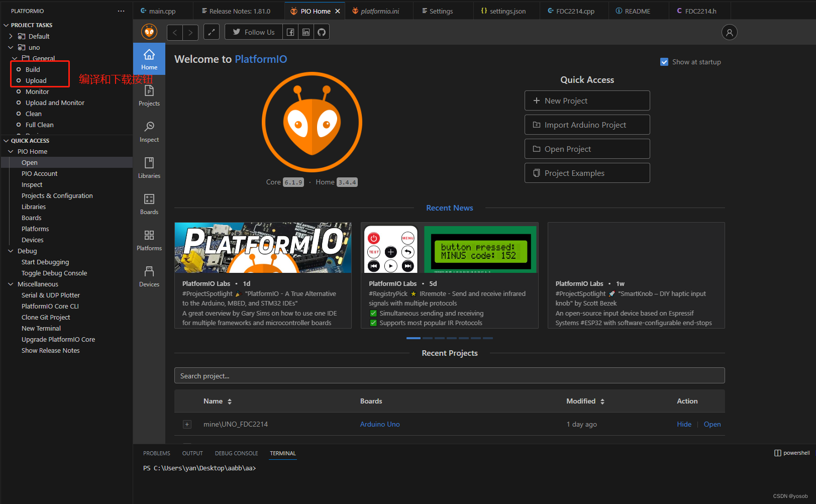This screenshot has width=816, height=504.
Task: Expand the Default task folder
Action: click(x=11, y=36)
